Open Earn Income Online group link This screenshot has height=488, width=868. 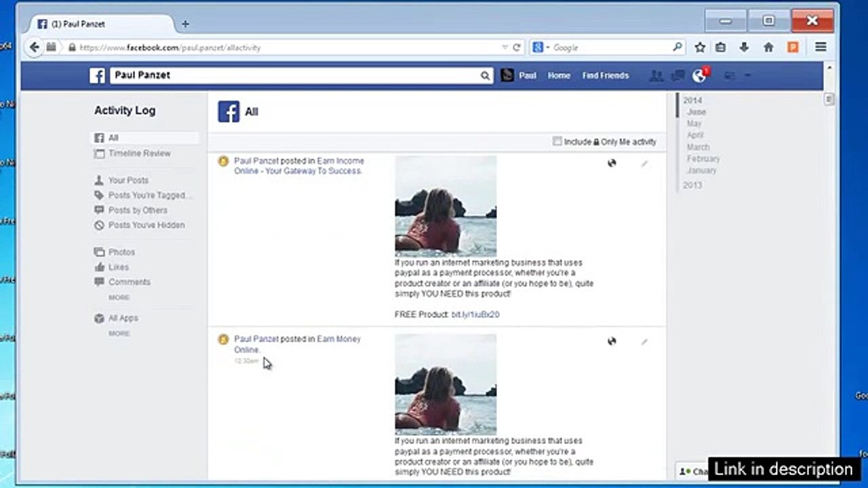pos(299,166)
